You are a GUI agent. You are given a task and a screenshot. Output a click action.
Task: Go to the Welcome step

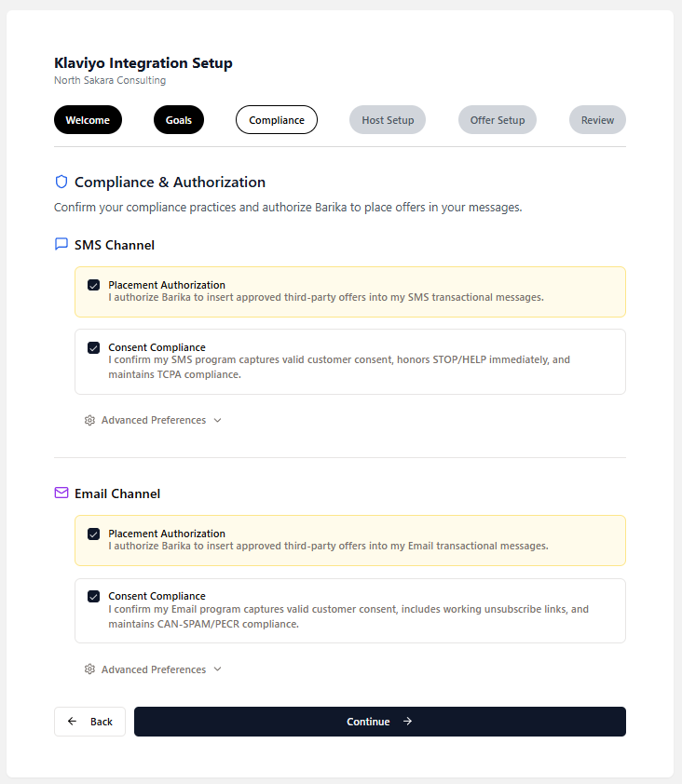click(x=88, y=120)
